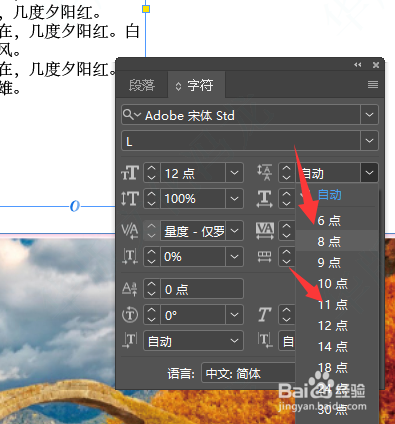This screenshot has height=424, width=395.
Task: Choose 18 点 leading
Action: 337,367
